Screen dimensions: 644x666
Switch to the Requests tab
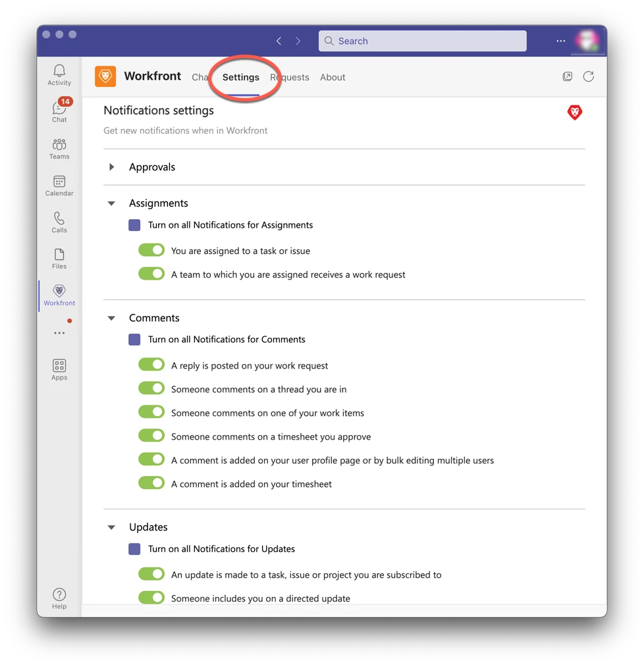(x=290, y=77)
